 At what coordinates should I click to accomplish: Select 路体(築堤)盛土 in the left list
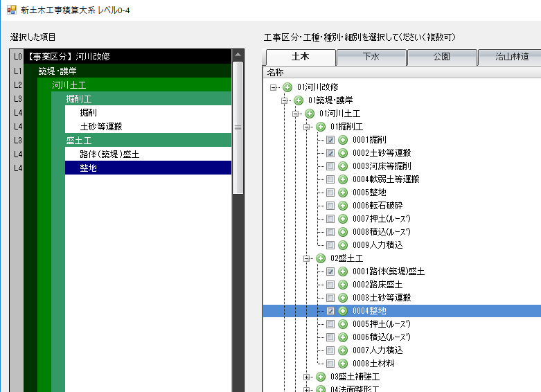click(109, 154)
